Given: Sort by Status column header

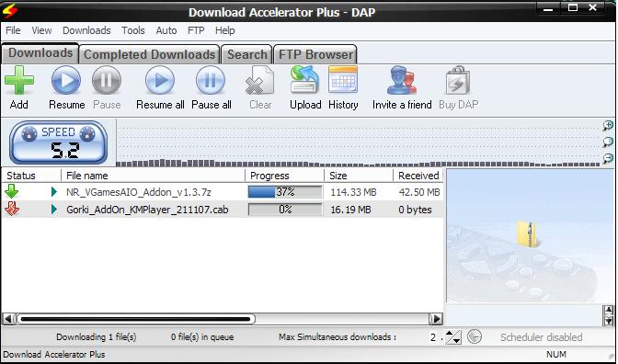Looking at the screenshot, I should click(31, 176).
